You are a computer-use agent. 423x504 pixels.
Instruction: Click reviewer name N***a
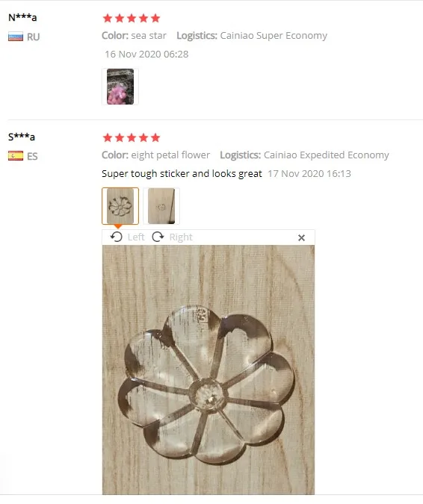(x=22, y=17)
